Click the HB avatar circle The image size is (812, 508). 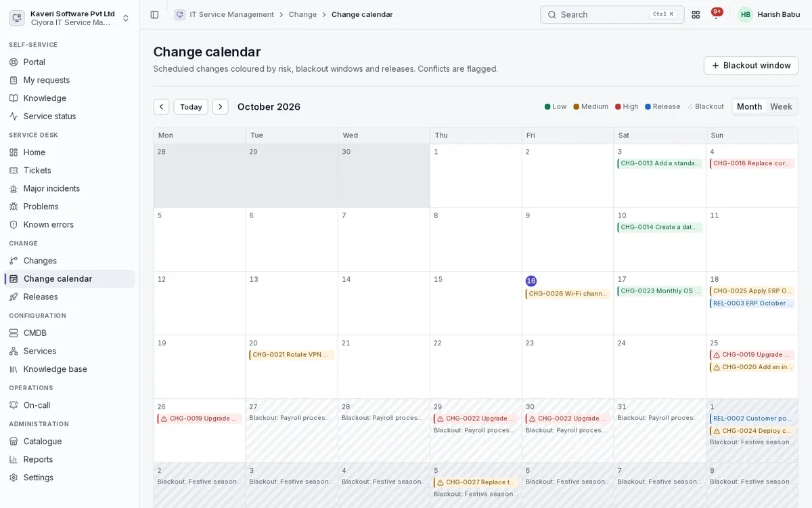(746, 14)
